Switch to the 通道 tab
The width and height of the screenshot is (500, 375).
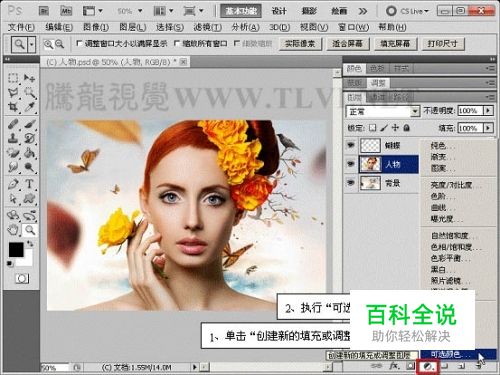pyautogui.click(x=379, y=97)
